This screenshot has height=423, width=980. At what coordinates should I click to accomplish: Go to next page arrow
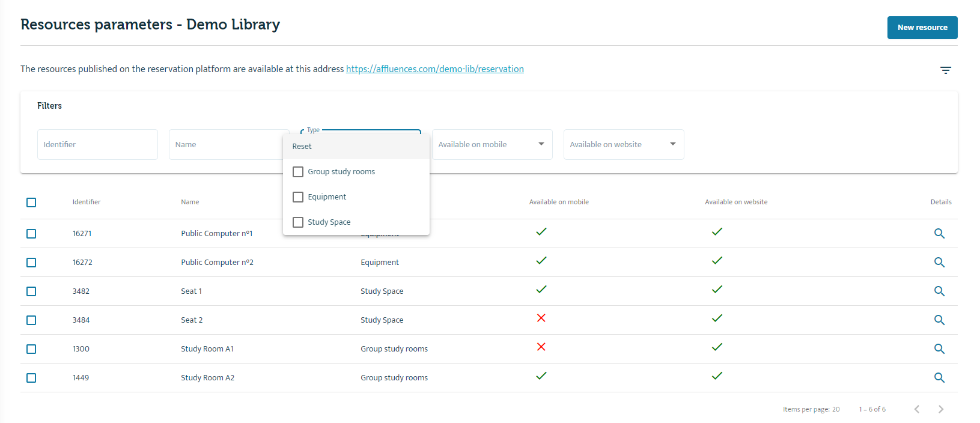click(x=941, y=409)
